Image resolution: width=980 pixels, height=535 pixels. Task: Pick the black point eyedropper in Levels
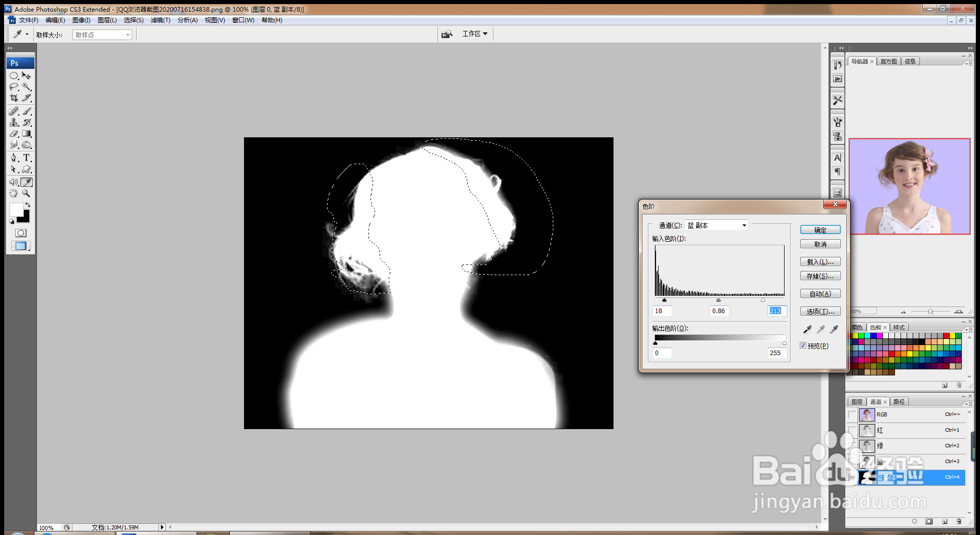pos(807,329)
